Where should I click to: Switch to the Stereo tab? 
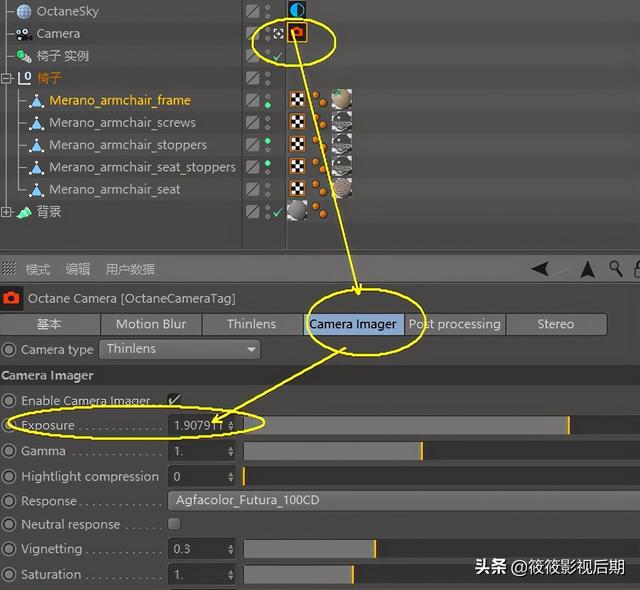tap(556, 324)
